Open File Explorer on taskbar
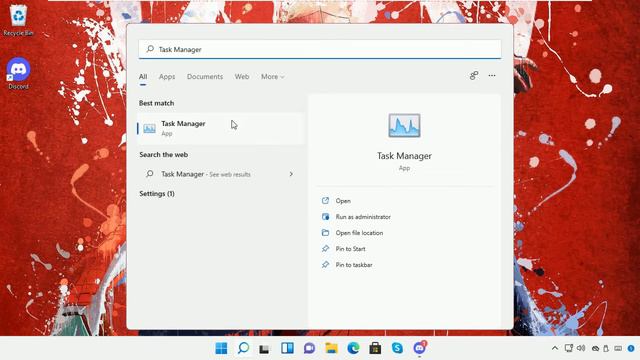The width and height of the screenshot is (640, 360). point(331,348)
